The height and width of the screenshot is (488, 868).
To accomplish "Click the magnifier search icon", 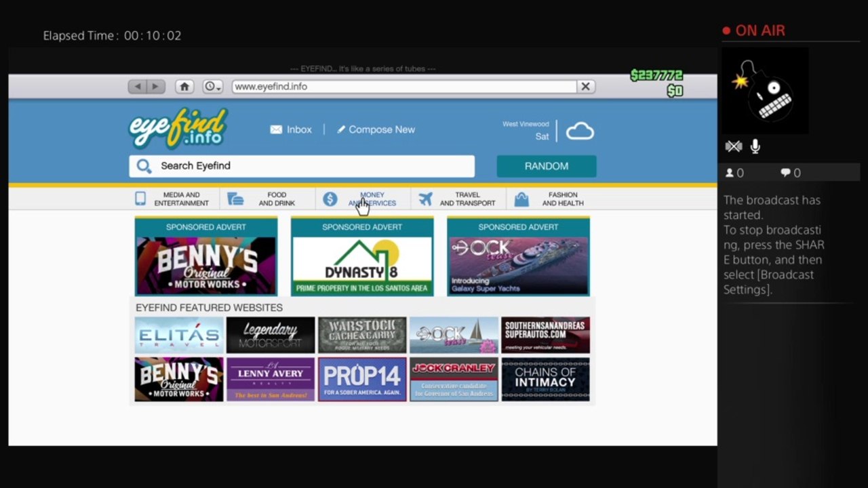I will (x=144, y=166).
